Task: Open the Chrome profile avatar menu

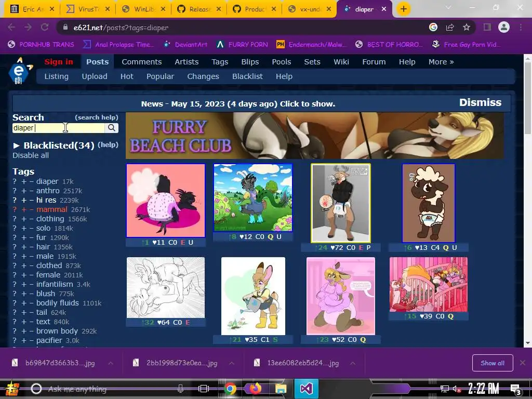Action: pyautogui.click(x=504, y=27)
